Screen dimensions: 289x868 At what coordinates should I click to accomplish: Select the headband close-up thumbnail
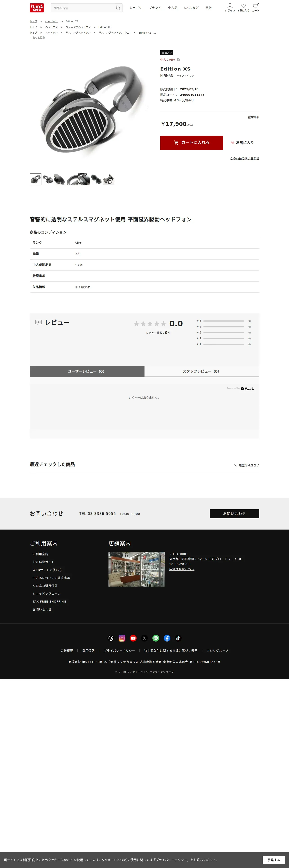click(x=72, y=179)
